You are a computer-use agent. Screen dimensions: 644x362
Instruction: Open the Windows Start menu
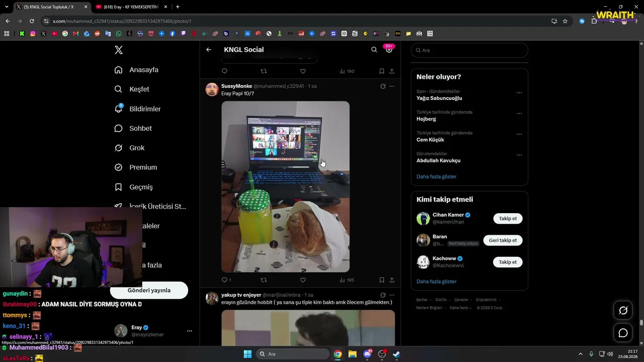coord(248,354)
